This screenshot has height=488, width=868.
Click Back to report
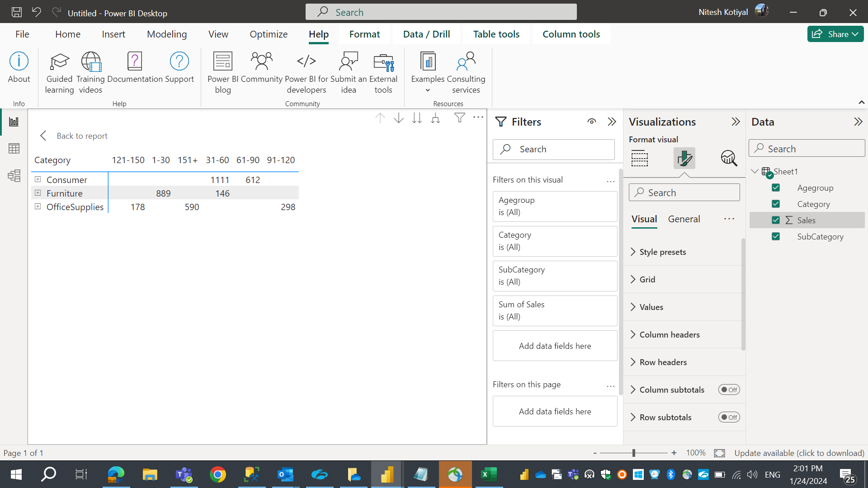click(x=74, y=136)
